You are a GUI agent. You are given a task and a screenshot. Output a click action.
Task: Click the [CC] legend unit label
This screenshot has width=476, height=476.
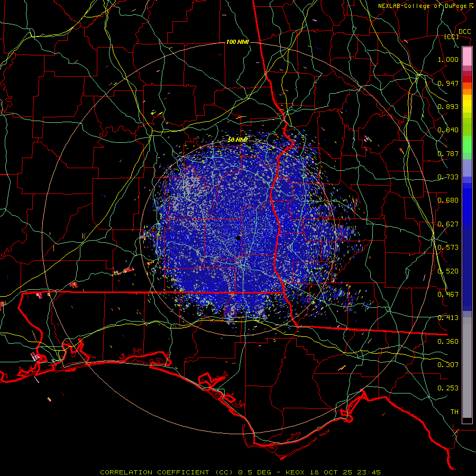click(452, 36)
